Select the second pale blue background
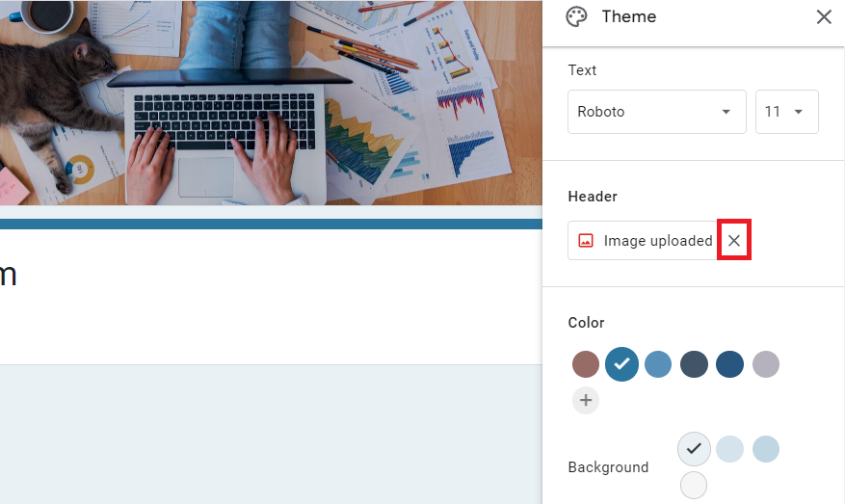The width and height of the screenshot is (845, 504). coord(729,449)
